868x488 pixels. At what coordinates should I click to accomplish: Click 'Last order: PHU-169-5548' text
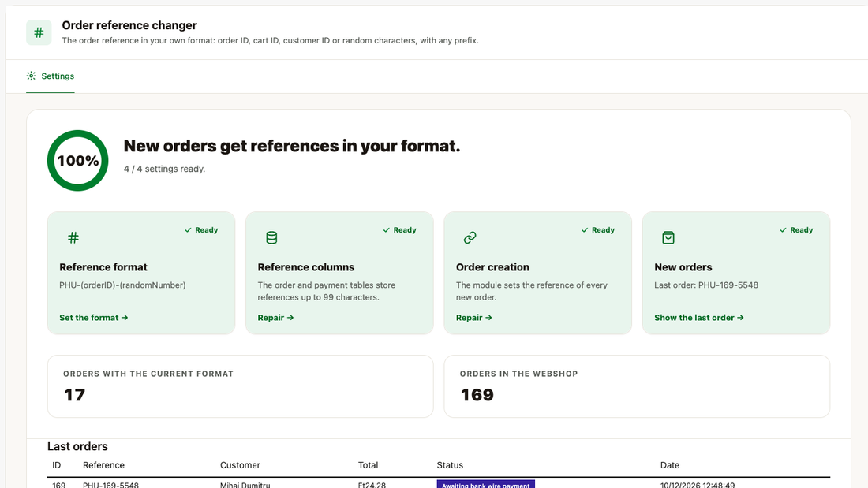point(706,285)
